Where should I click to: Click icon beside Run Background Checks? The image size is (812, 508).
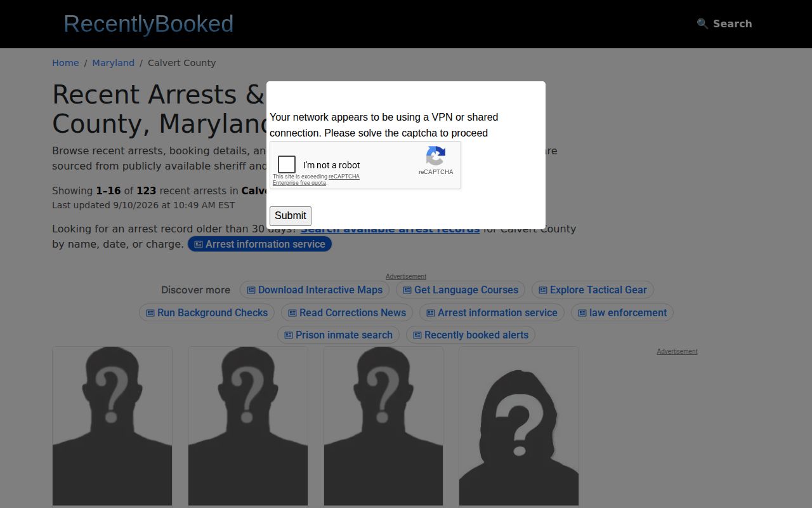[x=150, y=313]
